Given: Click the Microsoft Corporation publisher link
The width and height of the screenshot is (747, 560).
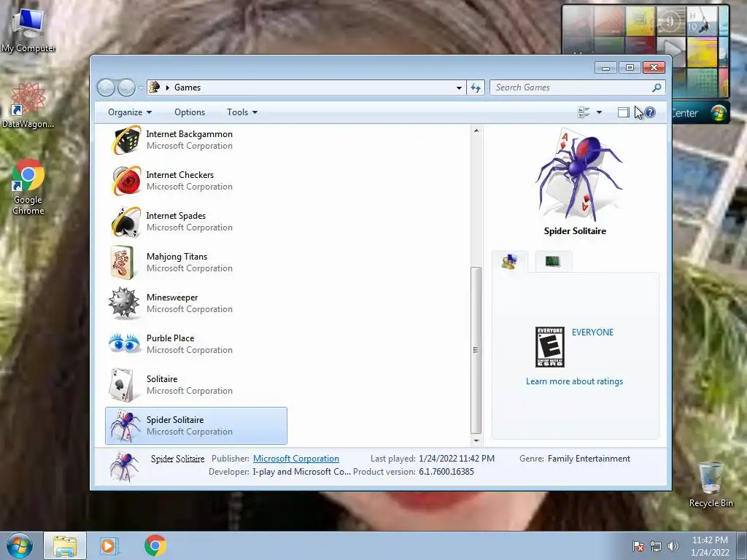Looking at the screenshot, I should click(296, 459).
